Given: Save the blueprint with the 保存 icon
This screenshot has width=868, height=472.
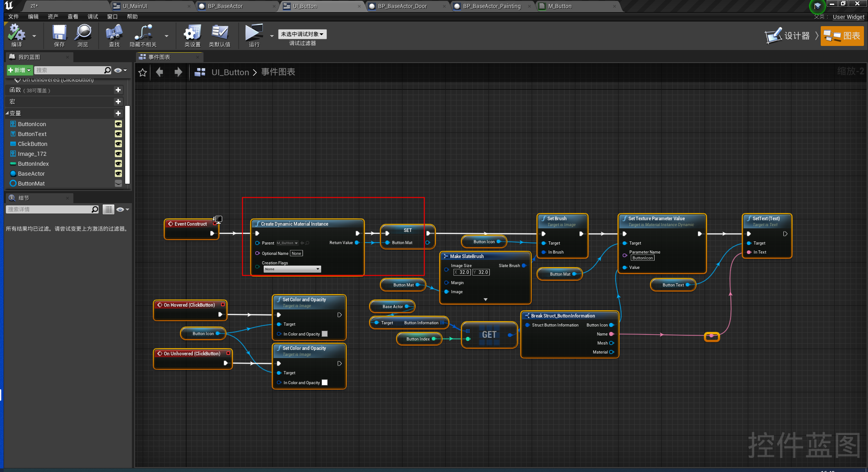Looking at the screenshot, I should (x=59, y=32).
